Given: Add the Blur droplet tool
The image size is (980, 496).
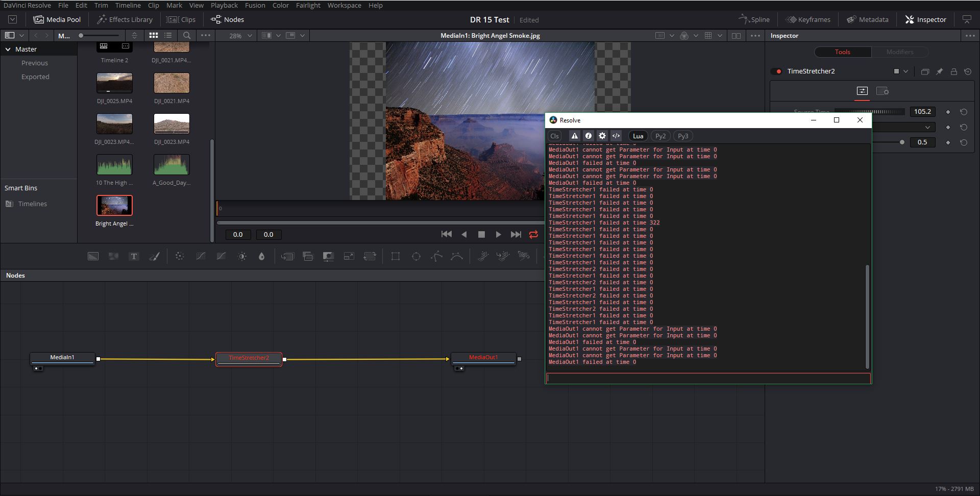Looking at the screenshot, I should 262,256.
